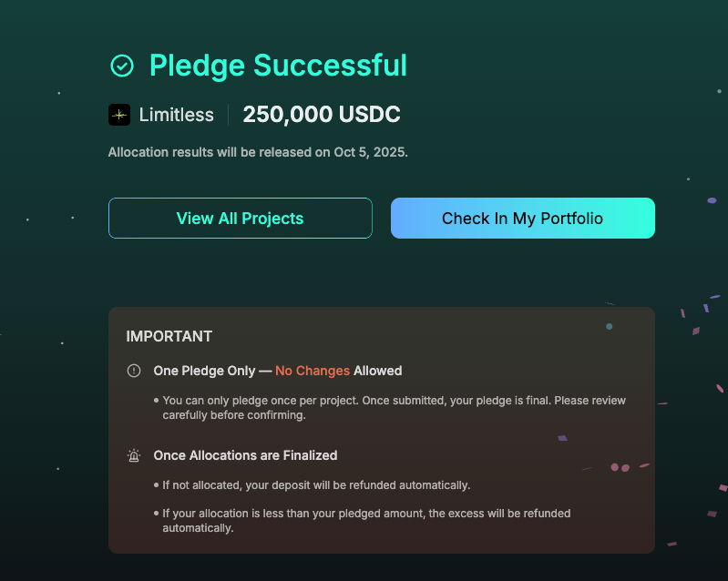The image size is (728, 581).
Task: Click the 250,000 USDC pledged amount
Action: tap(322, 115)
